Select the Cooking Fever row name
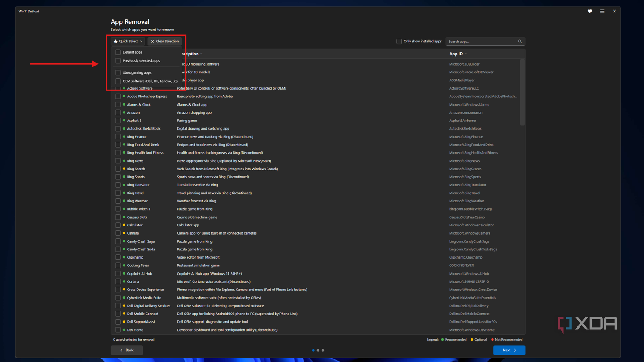The height and width of the screenshot is (362, 644). pos(138,265)
